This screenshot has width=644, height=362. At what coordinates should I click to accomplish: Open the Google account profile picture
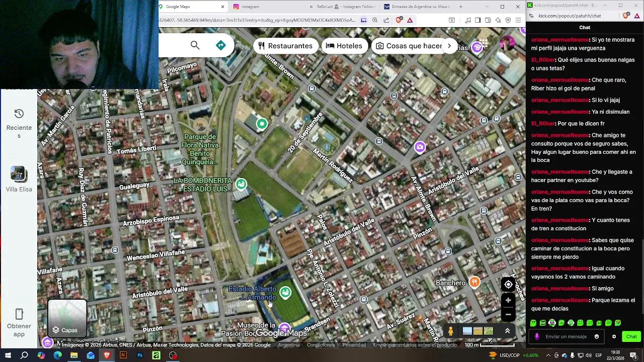[x=507, y=44]
